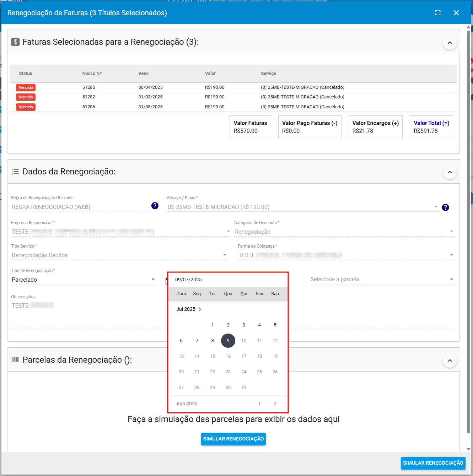The height and width of the screenshot is (476, 473).
Task: Select day 1 of July in calendar
Action: 213,325
